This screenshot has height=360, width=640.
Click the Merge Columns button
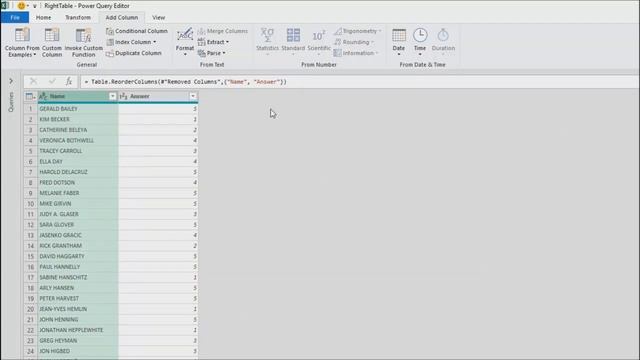tap(223, 31)
